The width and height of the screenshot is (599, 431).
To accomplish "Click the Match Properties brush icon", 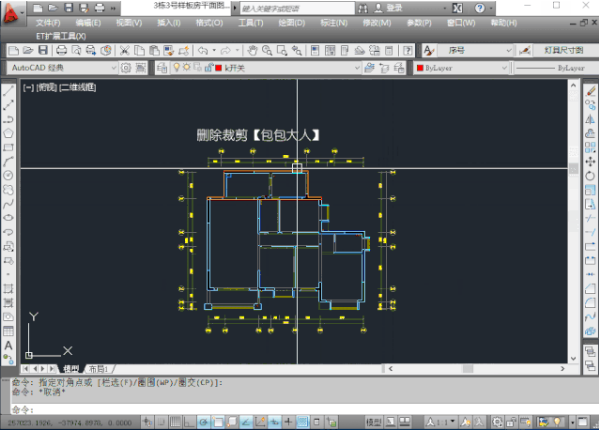I will click(x=183, y=50).
